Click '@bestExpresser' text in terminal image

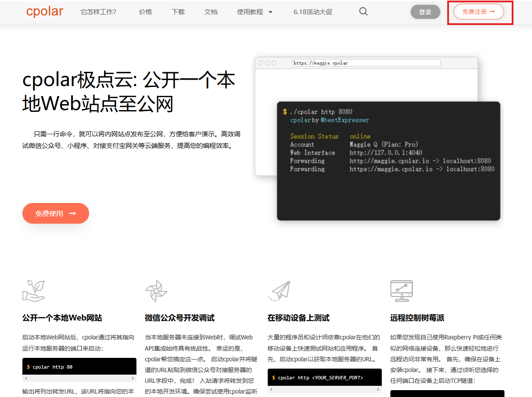click(345, 120)
